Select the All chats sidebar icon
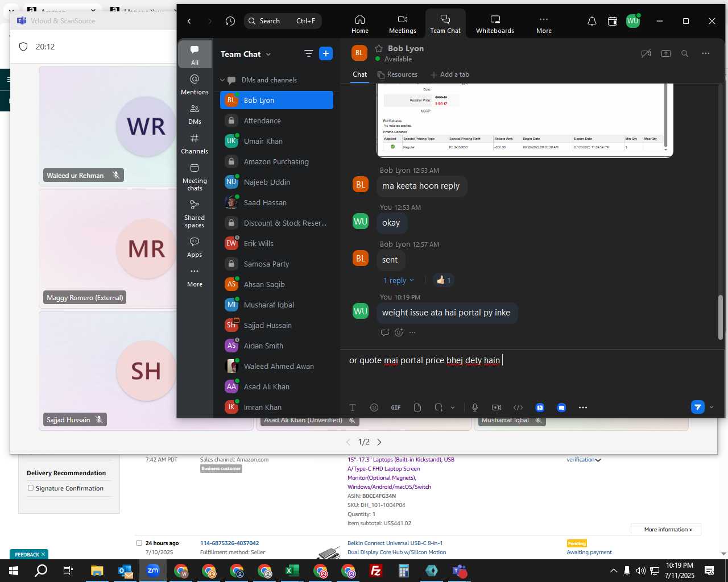Screen dimensions: 728x582 (x=195, y=55)
